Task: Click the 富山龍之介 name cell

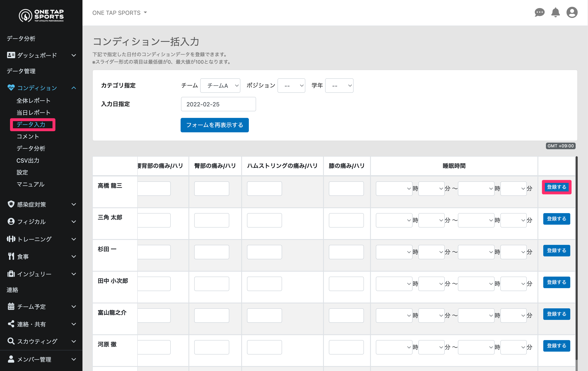Action: (115, 318)
